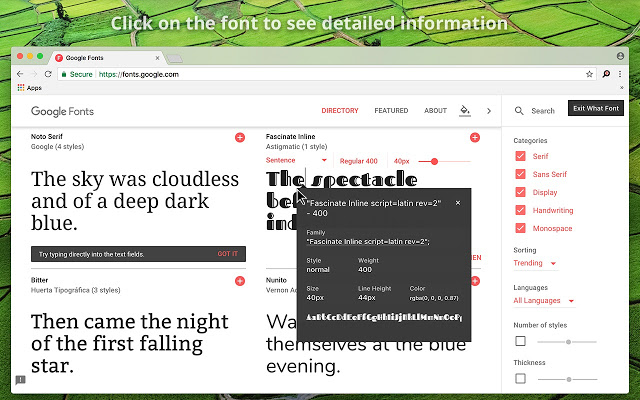This screenshot has height=400, width=640.
Task: Go to the DIRECTORY tab
Action: coord(340,111)
